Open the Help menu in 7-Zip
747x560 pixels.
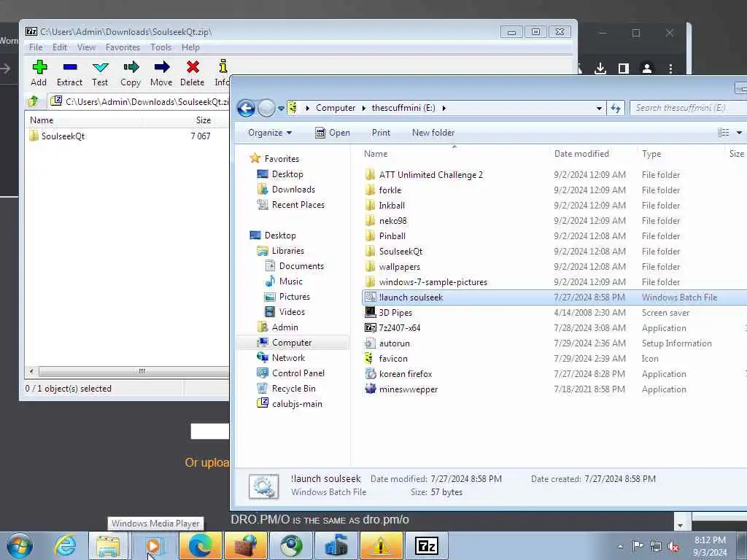coord(190,47)
